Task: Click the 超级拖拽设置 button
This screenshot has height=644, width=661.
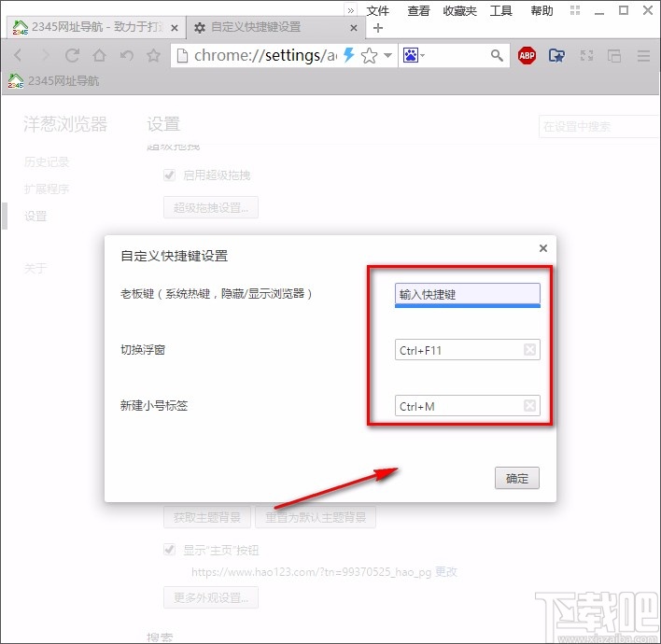Action: pos(211,207)
